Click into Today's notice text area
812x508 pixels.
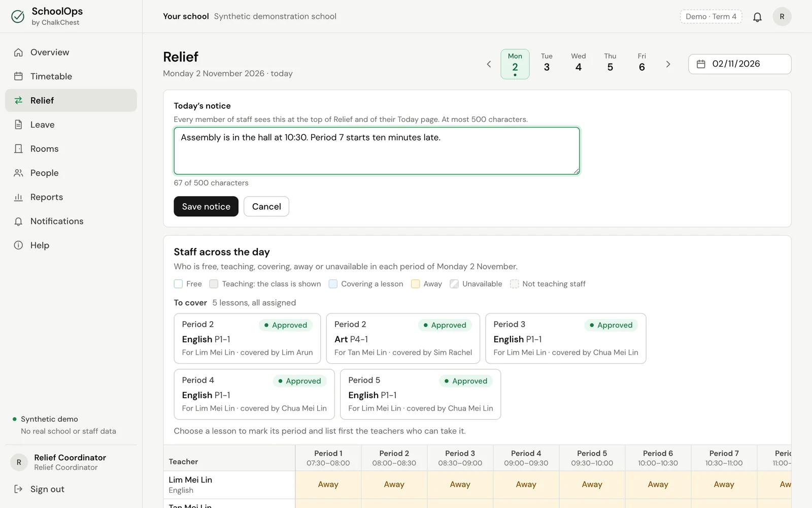377,151
